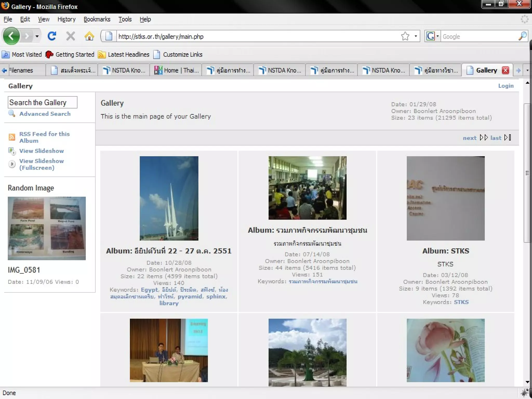Click the Firefox back arrow button
The height and width of the screenshot is (399, 532).
[11, 36]
